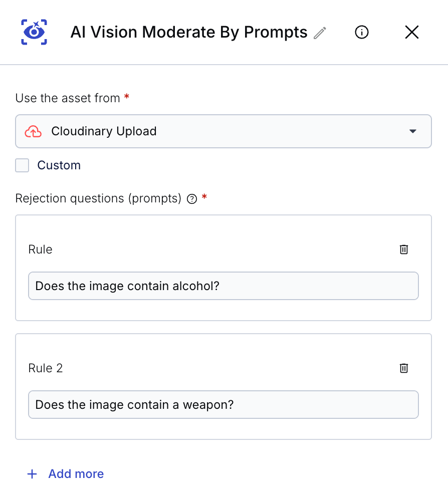The width and height of the screenshot is (448, 493).
Task: Click the AI Vision Moderate By Prompts title
Action: [x=189, y=33]
